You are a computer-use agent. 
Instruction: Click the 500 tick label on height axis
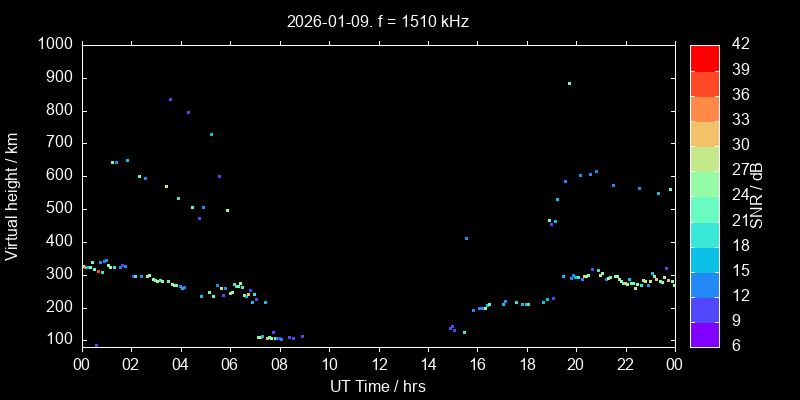[x=59, y=209]
